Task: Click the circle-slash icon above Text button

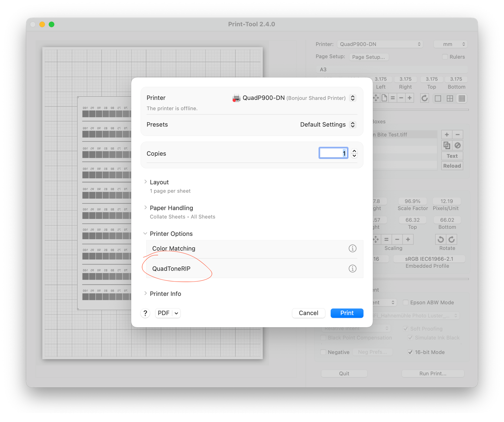Action: point(458,145)
